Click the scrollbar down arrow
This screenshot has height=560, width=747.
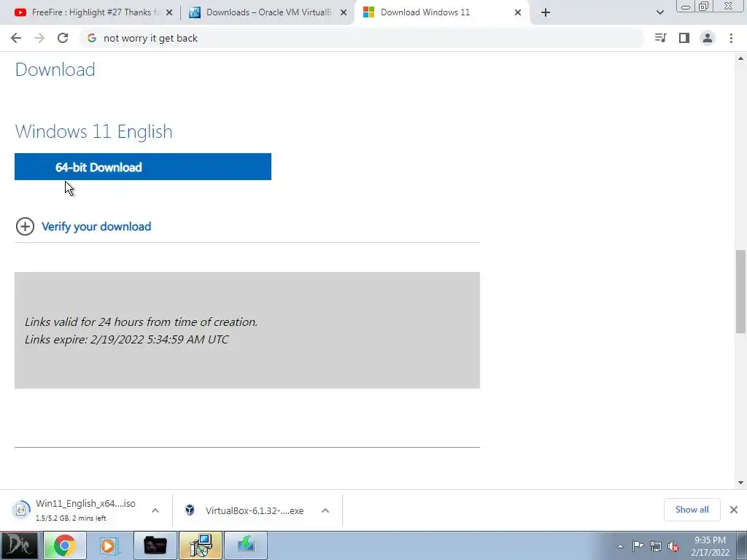[x=740, y=483]
